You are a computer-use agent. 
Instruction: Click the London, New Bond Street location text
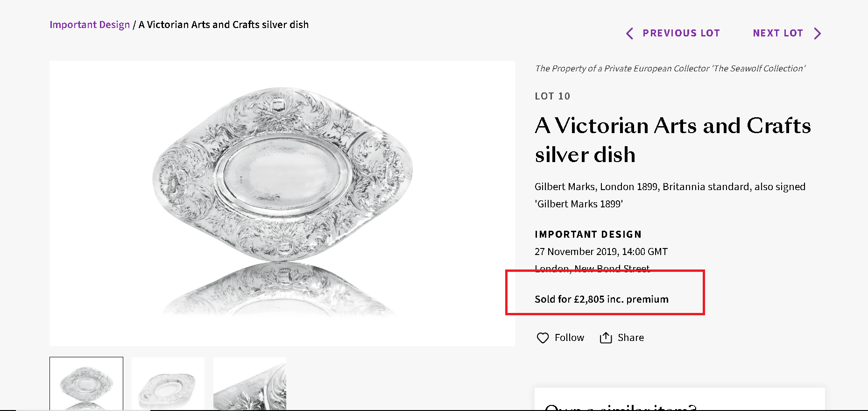tap(592, 268)
